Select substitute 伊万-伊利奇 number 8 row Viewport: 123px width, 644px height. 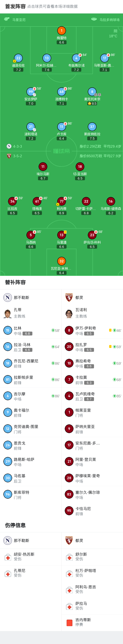(92, 330)
